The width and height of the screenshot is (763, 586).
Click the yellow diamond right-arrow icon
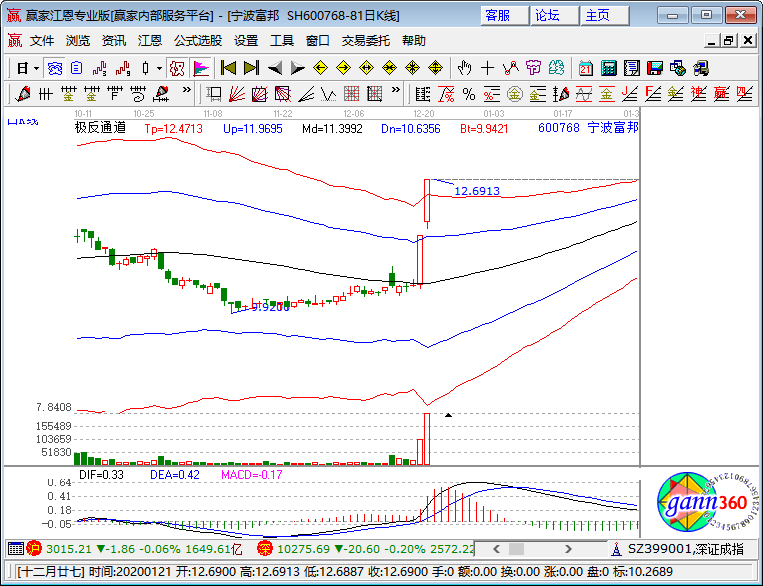point(344,68)
